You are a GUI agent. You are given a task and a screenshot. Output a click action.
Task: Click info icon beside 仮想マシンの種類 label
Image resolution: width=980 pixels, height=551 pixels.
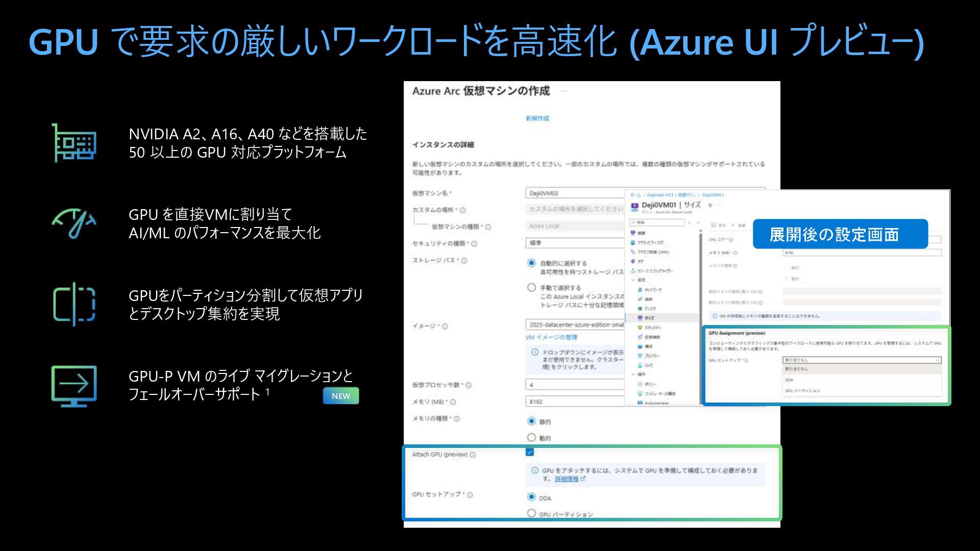click(488, 227)
